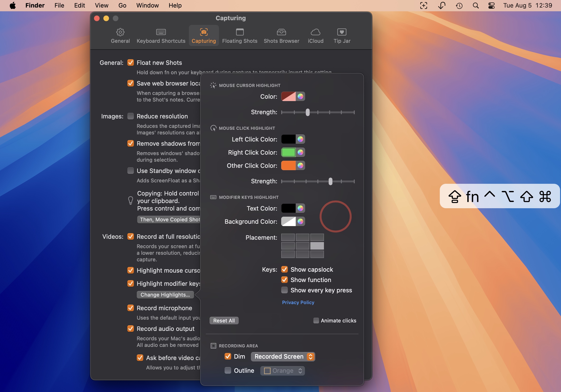This screenshot has height=392, width=561.
Task: Toggle Use Standby window checkbox
Action: pos(130,171)
